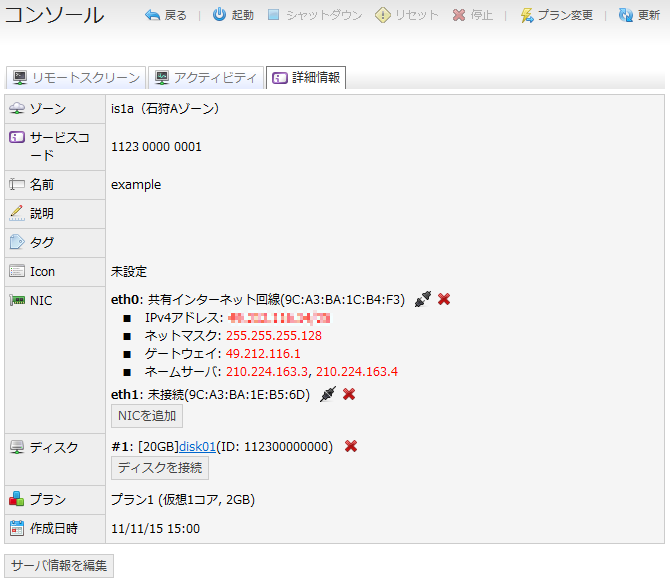Image resolution: width=670 pixels, height=585 pixels.
Task: Refresh with the 更新 button
Action: [x=639, y=16]
